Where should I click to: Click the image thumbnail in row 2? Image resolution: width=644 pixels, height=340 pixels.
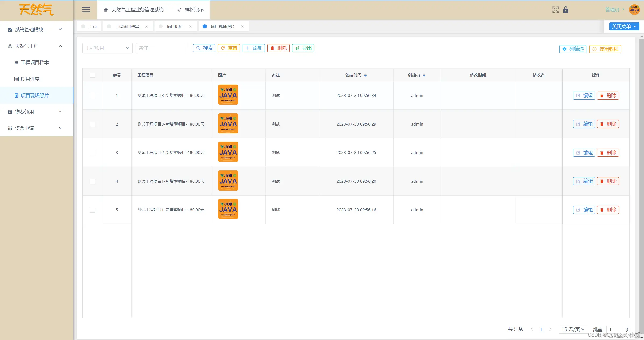[x=228, y=123]
